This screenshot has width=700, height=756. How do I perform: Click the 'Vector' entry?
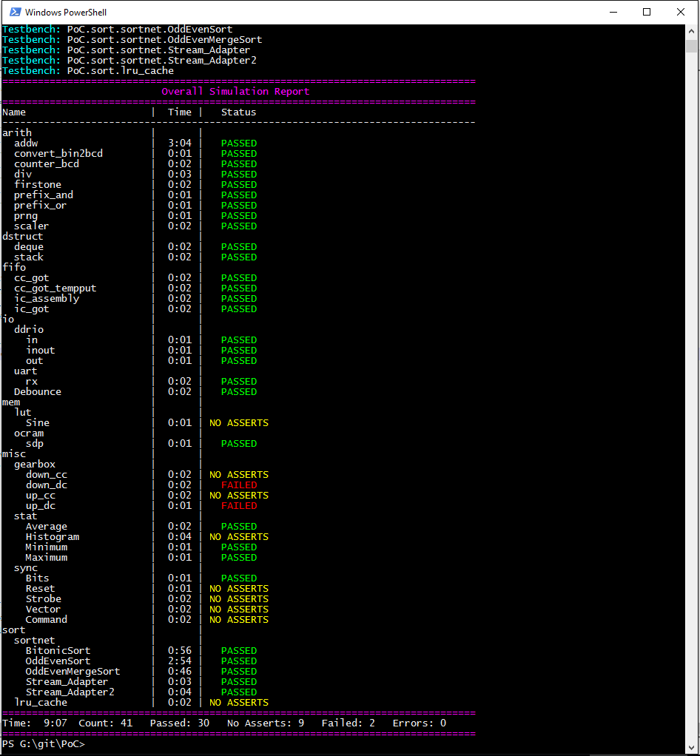[x=44, y=610]
